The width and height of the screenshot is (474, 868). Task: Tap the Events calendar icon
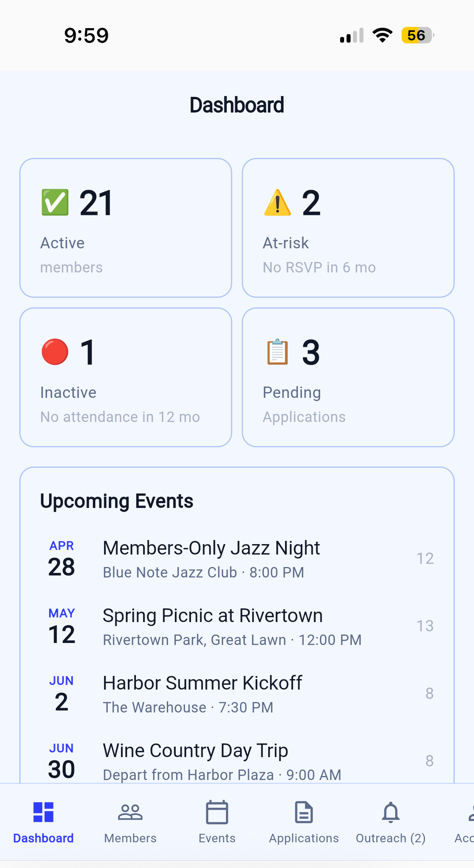(217, 812)
